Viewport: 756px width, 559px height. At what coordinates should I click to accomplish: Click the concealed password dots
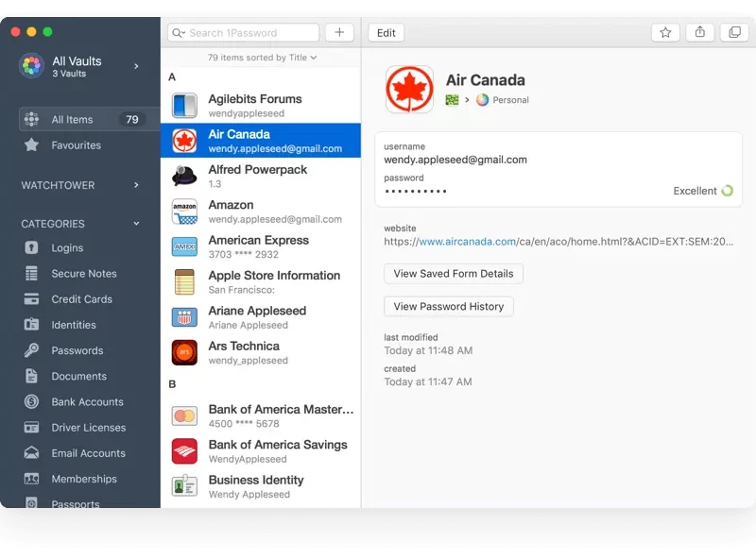point(416,192)
